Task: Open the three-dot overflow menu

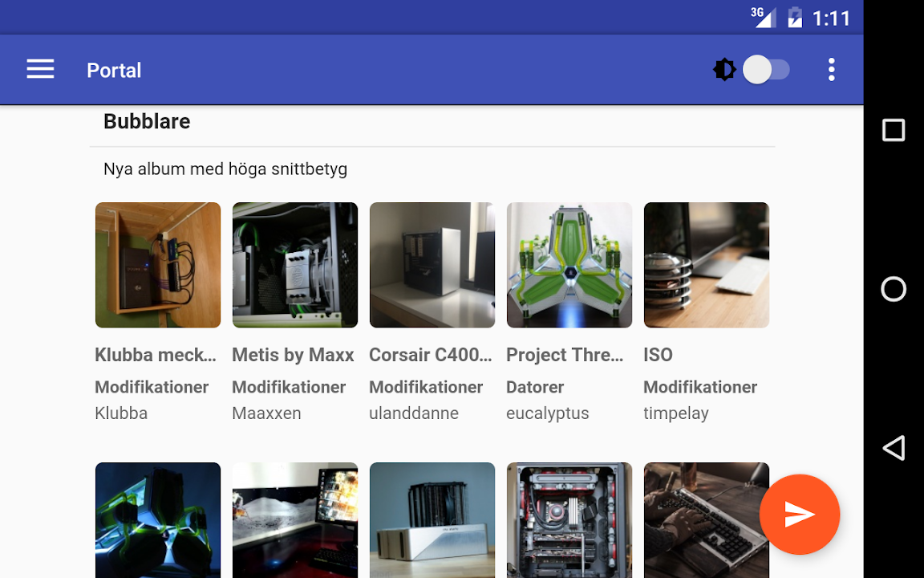Action: coord(831,70)
